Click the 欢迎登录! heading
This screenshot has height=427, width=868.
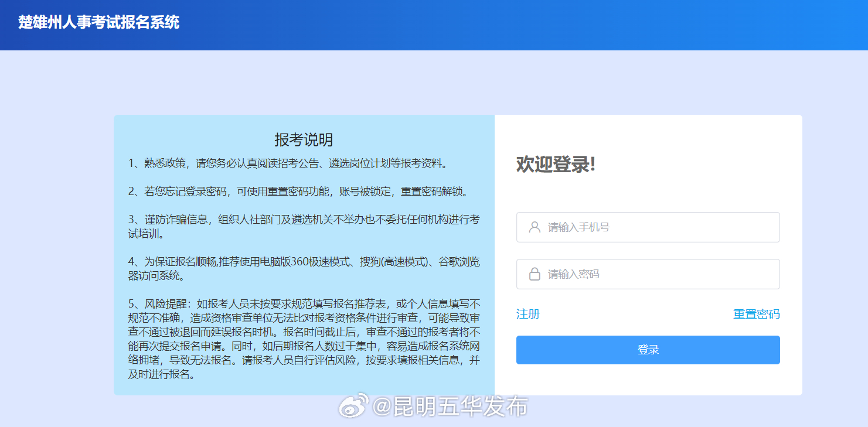tap(556, 165)
